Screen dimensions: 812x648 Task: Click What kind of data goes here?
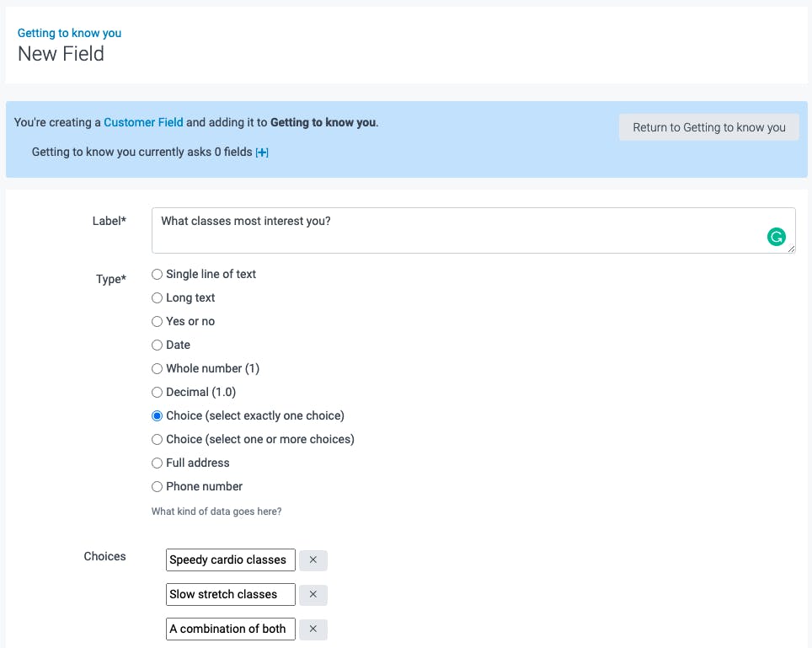(x=216, y=511)
